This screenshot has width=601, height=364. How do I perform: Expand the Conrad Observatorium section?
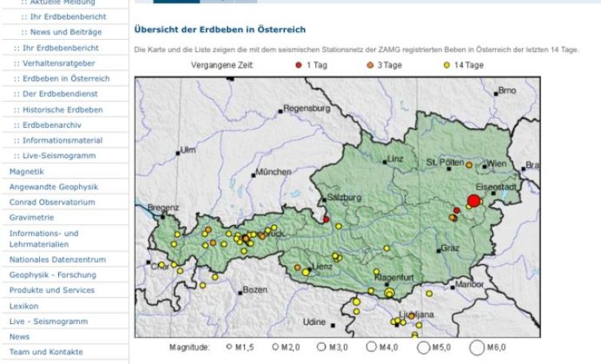[52, 202]
